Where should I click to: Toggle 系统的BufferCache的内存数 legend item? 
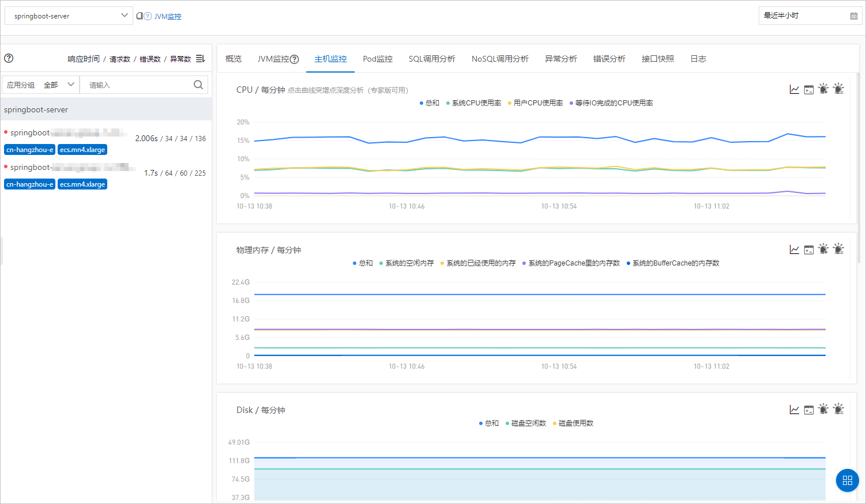673,263
